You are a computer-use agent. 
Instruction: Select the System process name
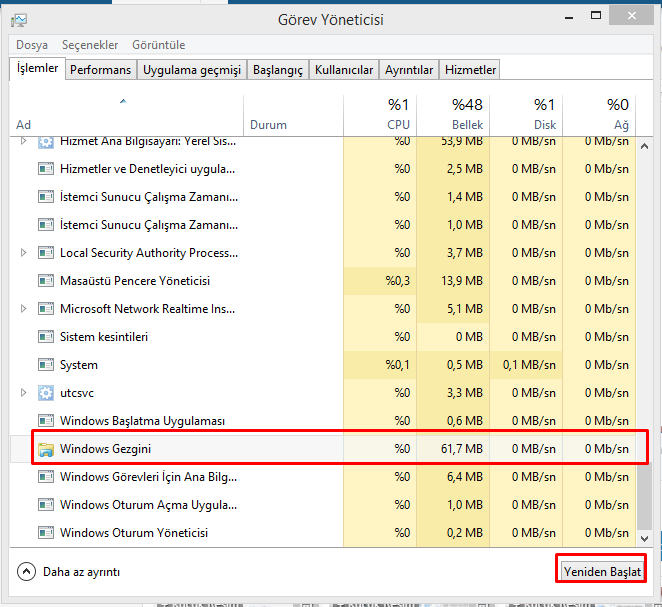tap(79, 365)
